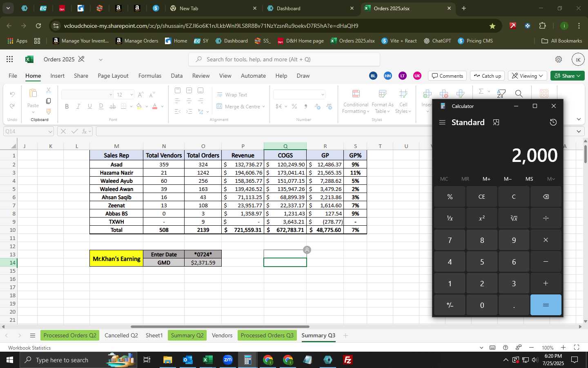Select cell containing $2,371.59
This screenshot has height=368, width=588.
tap(203, 263)
